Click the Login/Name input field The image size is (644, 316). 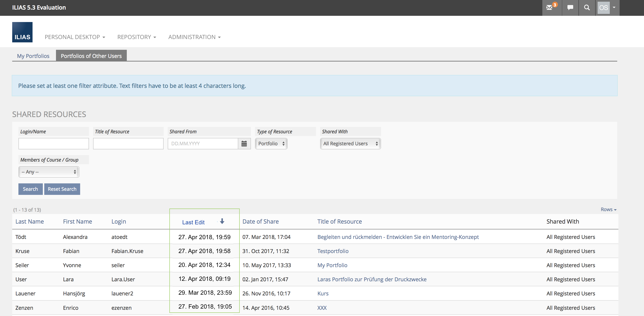click(x=54, y=144)
